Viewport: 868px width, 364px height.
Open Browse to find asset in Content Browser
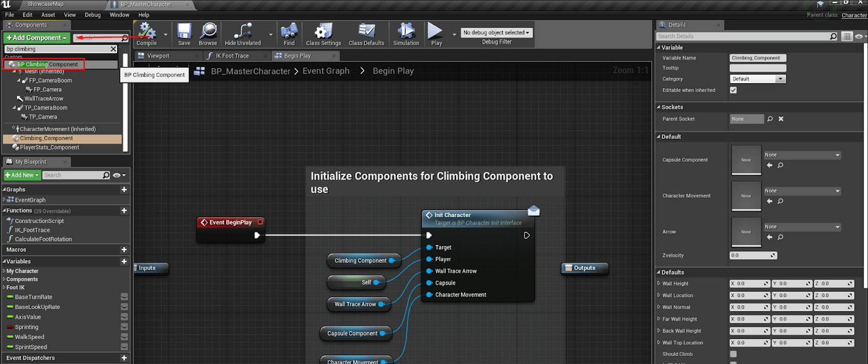tap(208, 34)
